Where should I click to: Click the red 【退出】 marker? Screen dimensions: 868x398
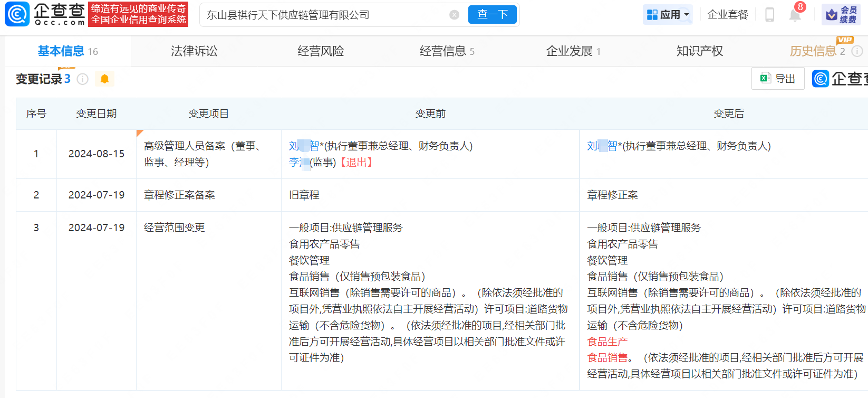[x=356, y=163]
